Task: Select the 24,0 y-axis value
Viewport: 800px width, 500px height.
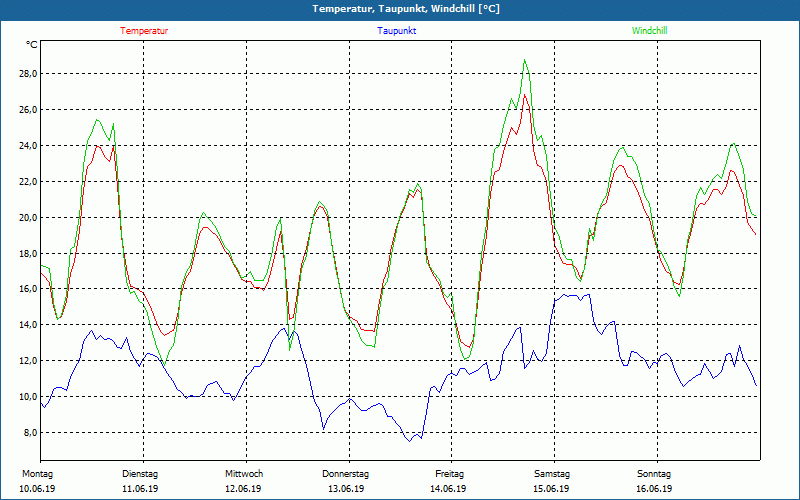Action: click(x=28, y=146)
